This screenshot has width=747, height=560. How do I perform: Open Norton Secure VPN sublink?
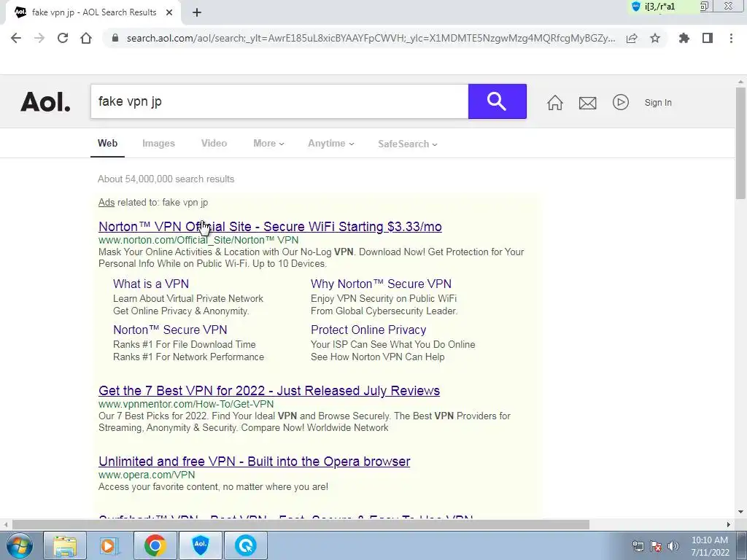[x=170, y=330]
